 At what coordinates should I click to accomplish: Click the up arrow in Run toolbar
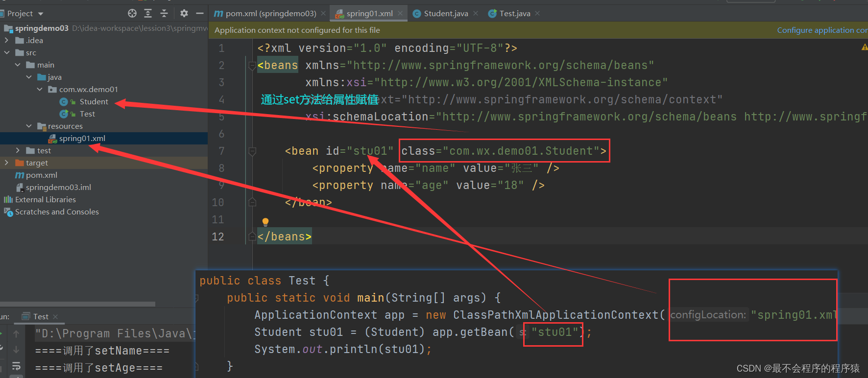point(16,333)
